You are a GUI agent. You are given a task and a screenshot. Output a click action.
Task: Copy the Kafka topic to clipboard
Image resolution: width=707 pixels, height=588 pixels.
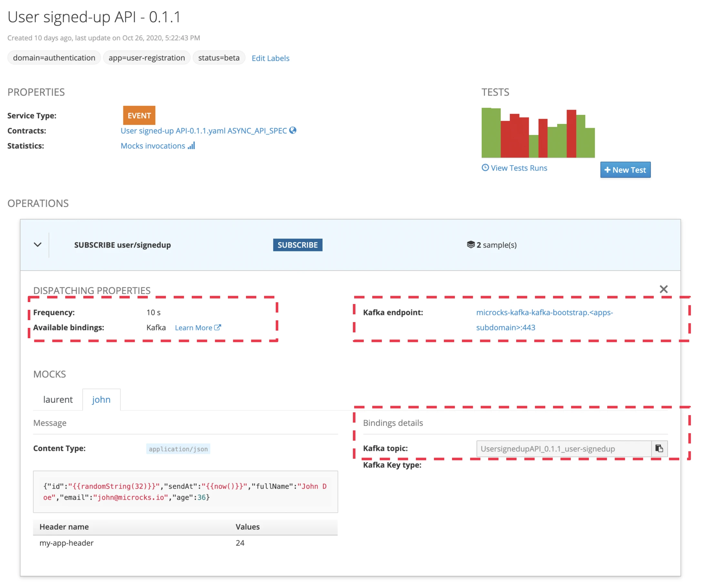659,448
